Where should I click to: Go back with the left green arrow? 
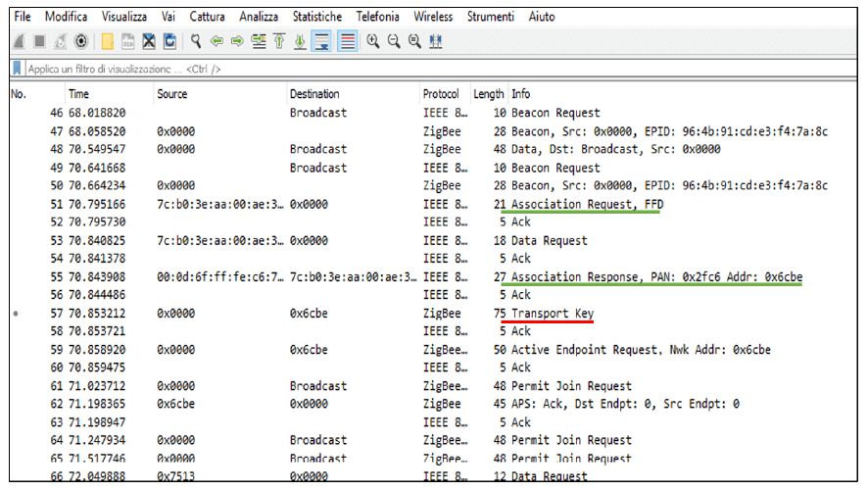point(217,42)
